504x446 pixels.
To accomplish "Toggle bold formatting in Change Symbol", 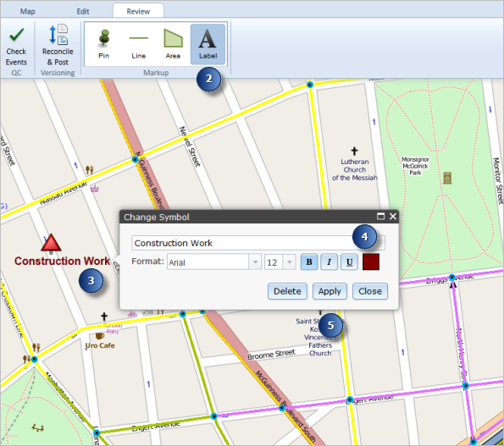I will point(309,262).
